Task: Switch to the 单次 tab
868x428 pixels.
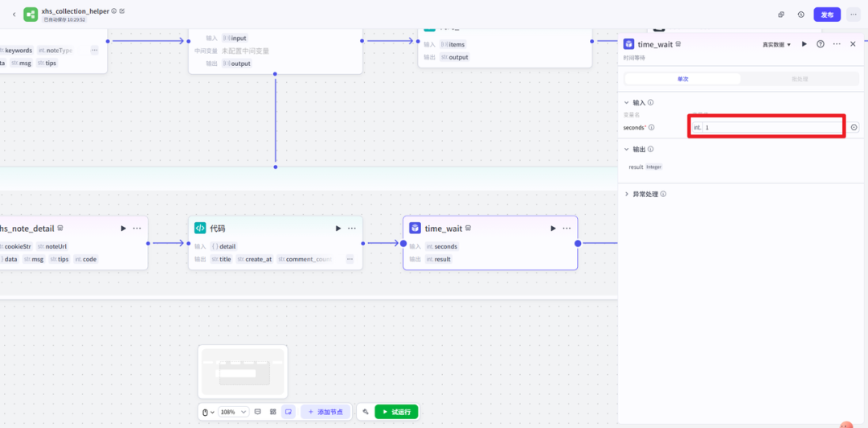Action: [682, 79]
